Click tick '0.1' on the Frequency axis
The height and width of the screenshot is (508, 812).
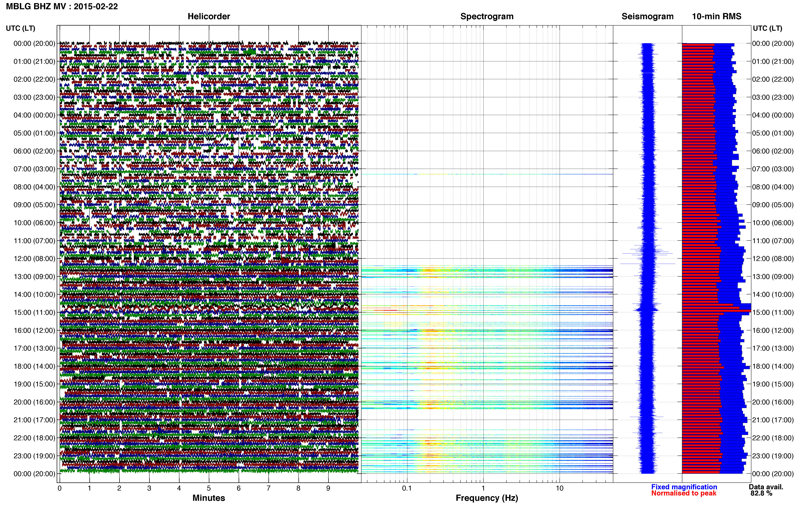pos(407,488)
